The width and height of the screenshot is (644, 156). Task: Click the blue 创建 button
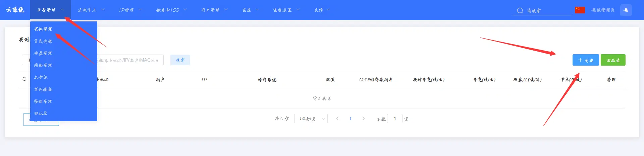585,60
